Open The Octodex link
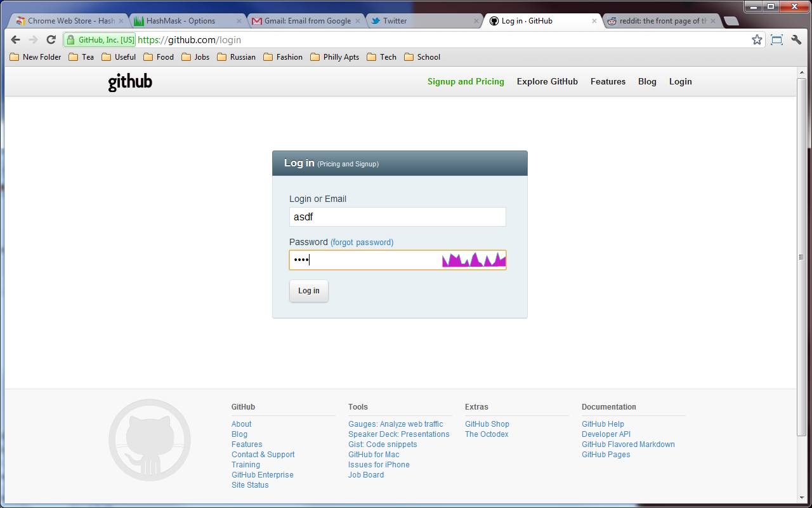 (487, 434)
